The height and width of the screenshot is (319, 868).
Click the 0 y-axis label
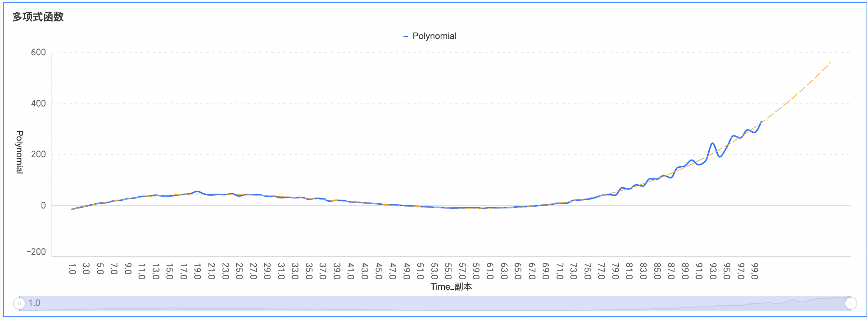point(43,205)
